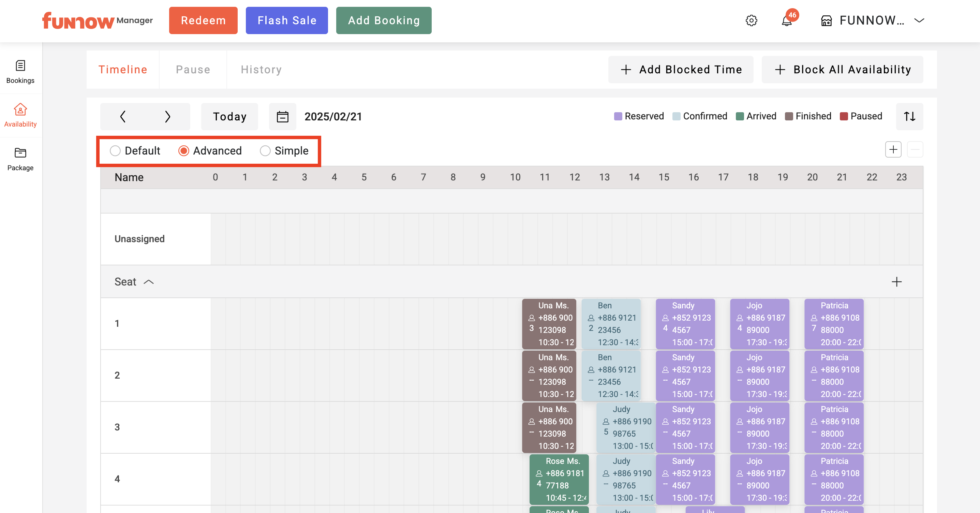Open Patricia booking on seat 4
The width and height of the screenshot is (980, 513).
(x=834, y=479)
